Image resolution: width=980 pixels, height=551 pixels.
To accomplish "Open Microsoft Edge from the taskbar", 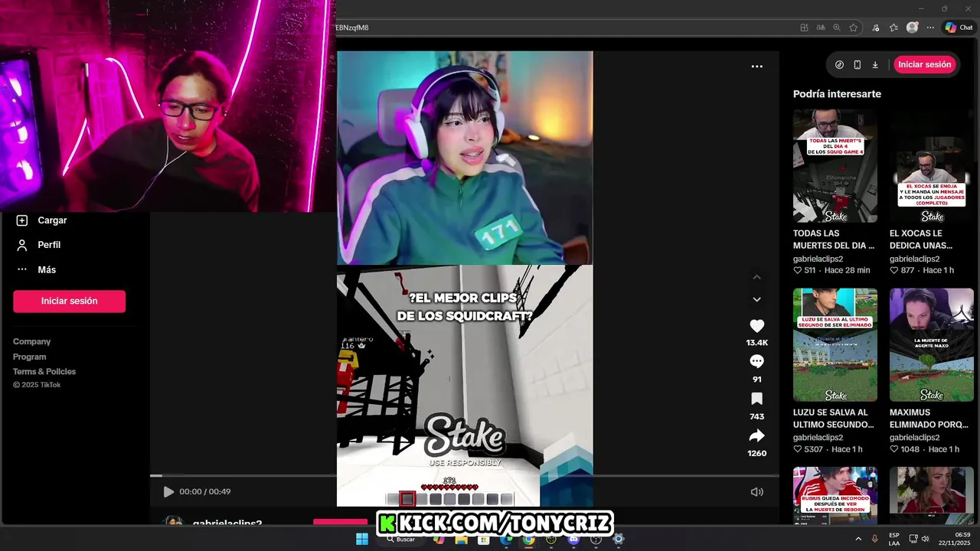I will click(506, 539).
